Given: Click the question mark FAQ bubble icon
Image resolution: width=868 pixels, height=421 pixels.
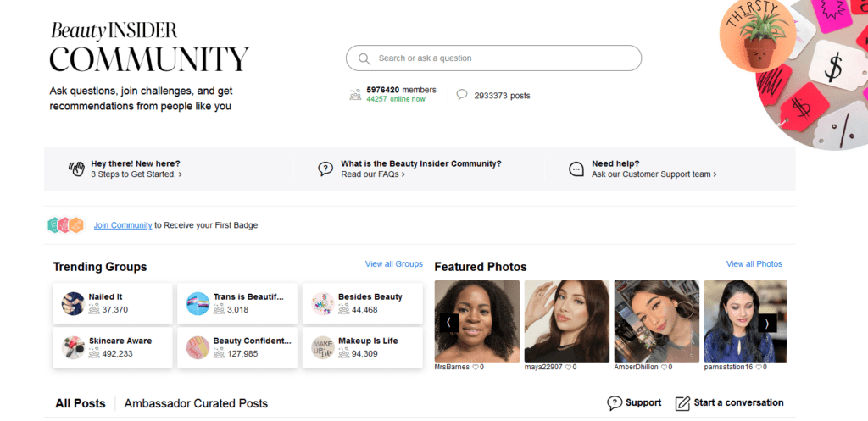Looking at the screenshot, I should (x=325, y=169).
